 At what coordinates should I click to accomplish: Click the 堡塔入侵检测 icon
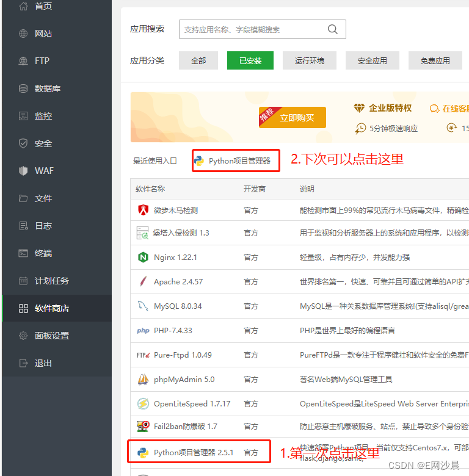pos(142,233)
